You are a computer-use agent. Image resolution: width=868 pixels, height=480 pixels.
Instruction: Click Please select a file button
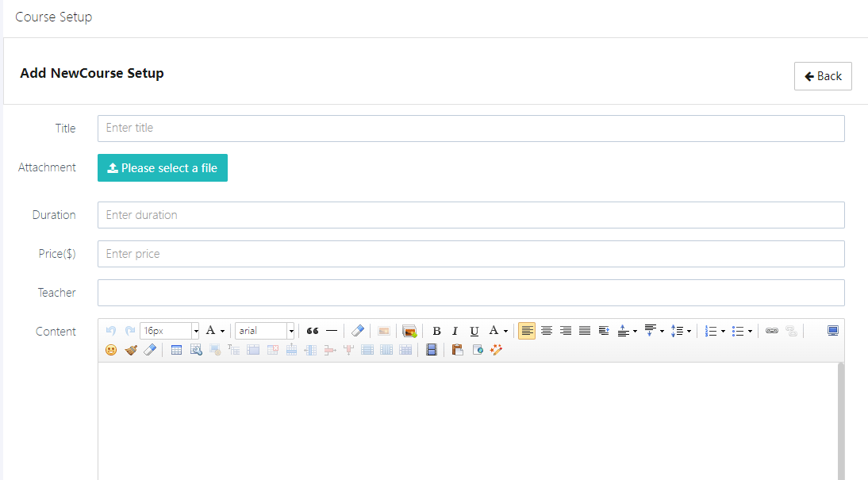163,168
